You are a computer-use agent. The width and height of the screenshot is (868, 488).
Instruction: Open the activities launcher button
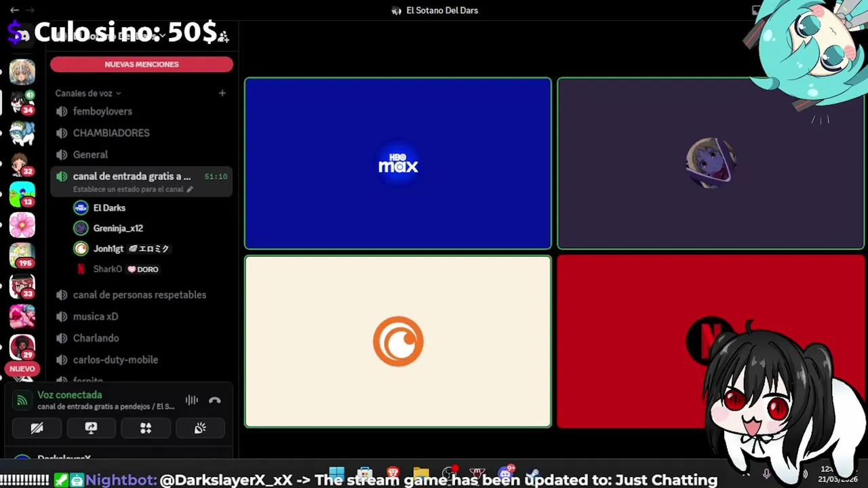(145, 428)
